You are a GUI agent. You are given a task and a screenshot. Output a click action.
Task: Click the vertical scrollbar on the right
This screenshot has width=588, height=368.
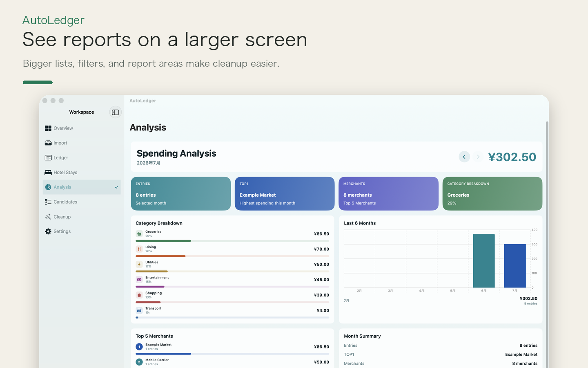tap(547, 244)
